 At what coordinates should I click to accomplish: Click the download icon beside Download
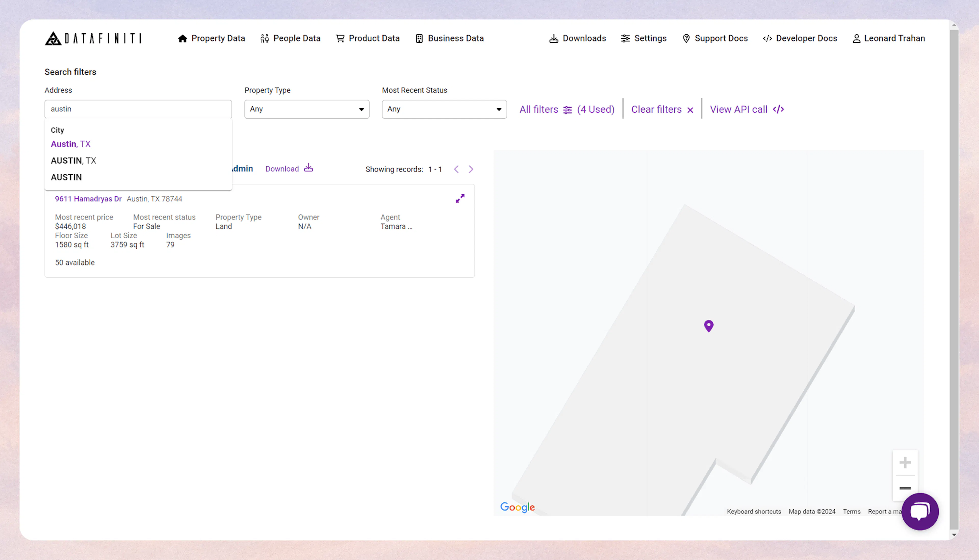pos(308,168)
